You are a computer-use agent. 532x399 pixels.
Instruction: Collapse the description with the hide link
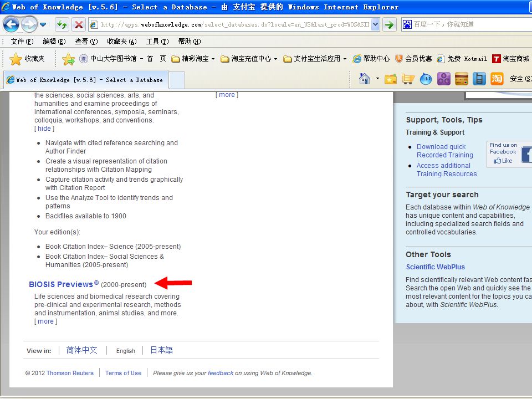click(44, 128)
